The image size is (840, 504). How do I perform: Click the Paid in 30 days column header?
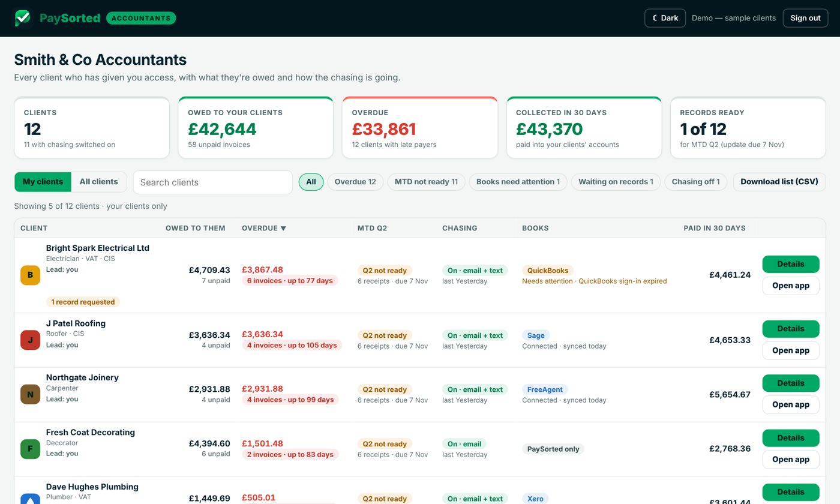point(715,228)
